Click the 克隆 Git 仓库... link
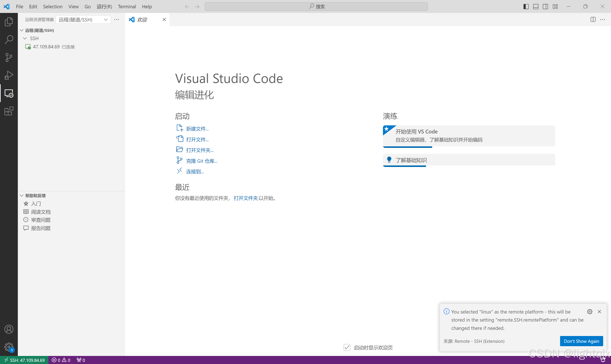611x364 pixels. (202, 161)
